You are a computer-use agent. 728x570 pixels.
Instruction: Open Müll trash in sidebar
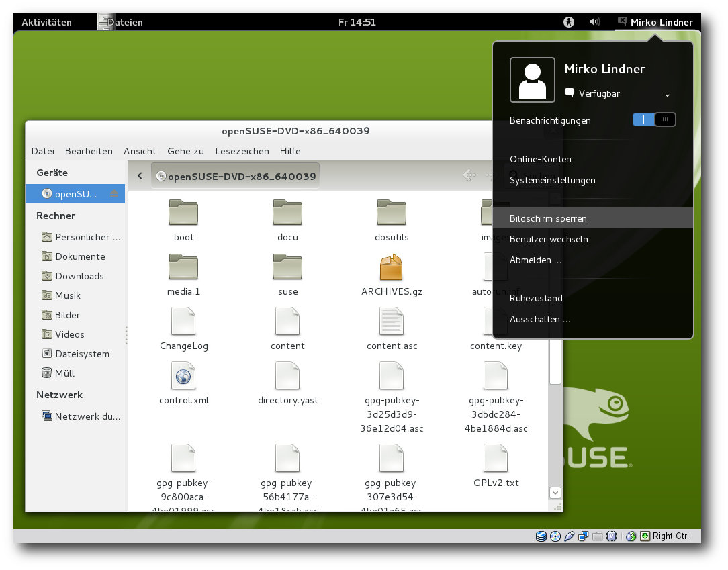tap(58, 373)
